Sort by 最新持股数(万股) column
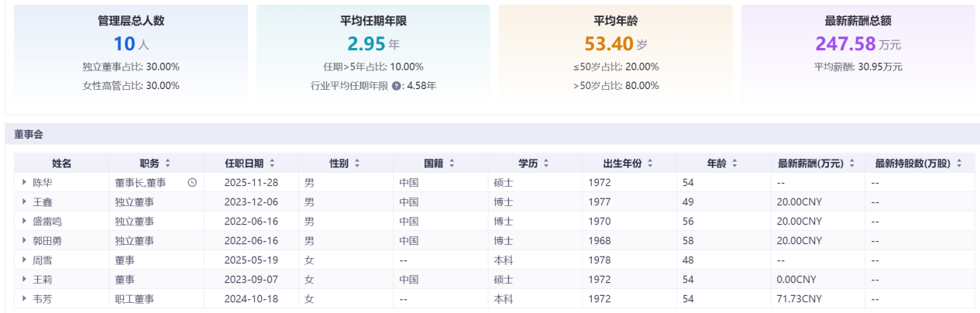Viewport: 980px width, 313px height. (x=959, y=163)
